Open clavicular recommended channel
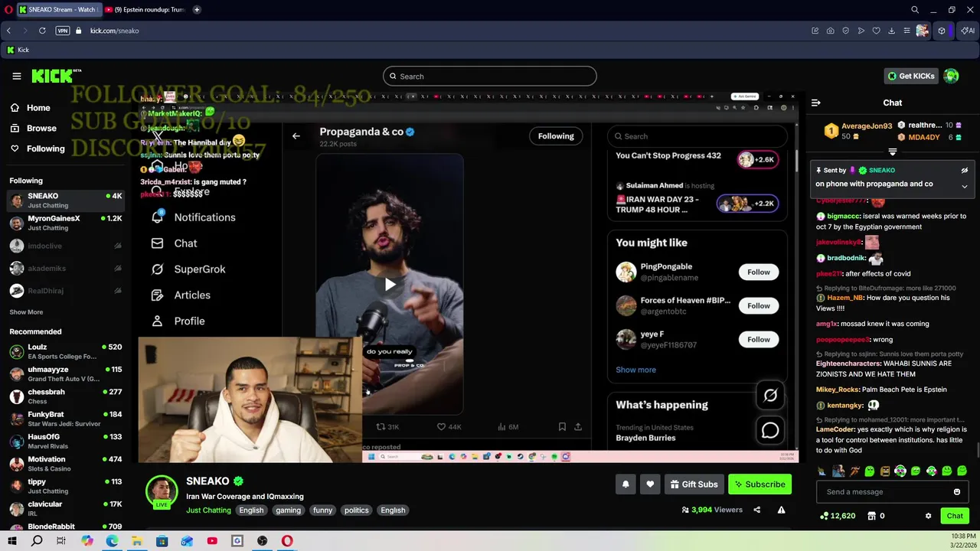Screen dimensions: 980x551 pos(66,508)
